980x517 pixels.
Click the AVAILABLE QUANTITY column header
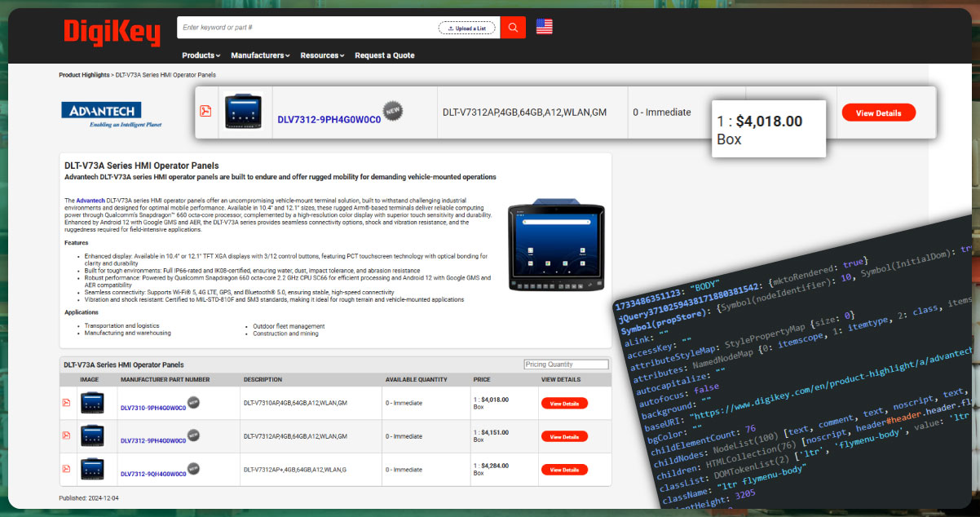pyautogui.click(x=417, y=379)
